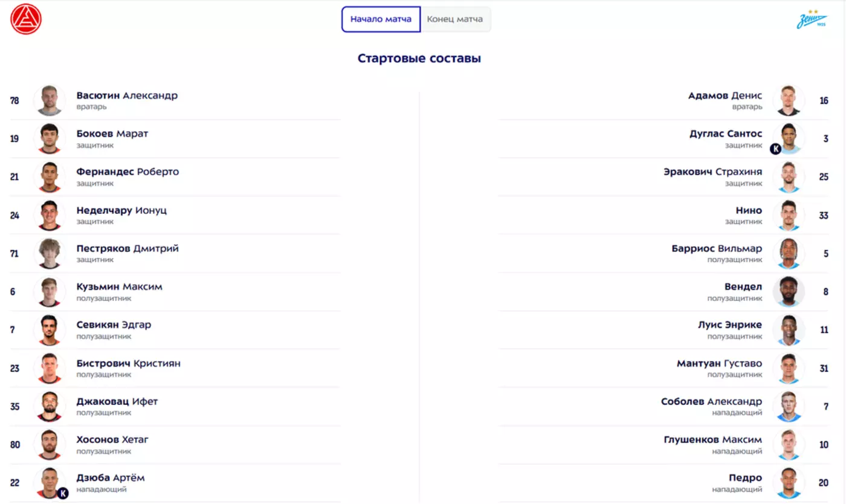The width and height of the screenshot is (846, 504).
Task: Click Хосонов Хетаг avatar
Action: (x=50, y=445)
